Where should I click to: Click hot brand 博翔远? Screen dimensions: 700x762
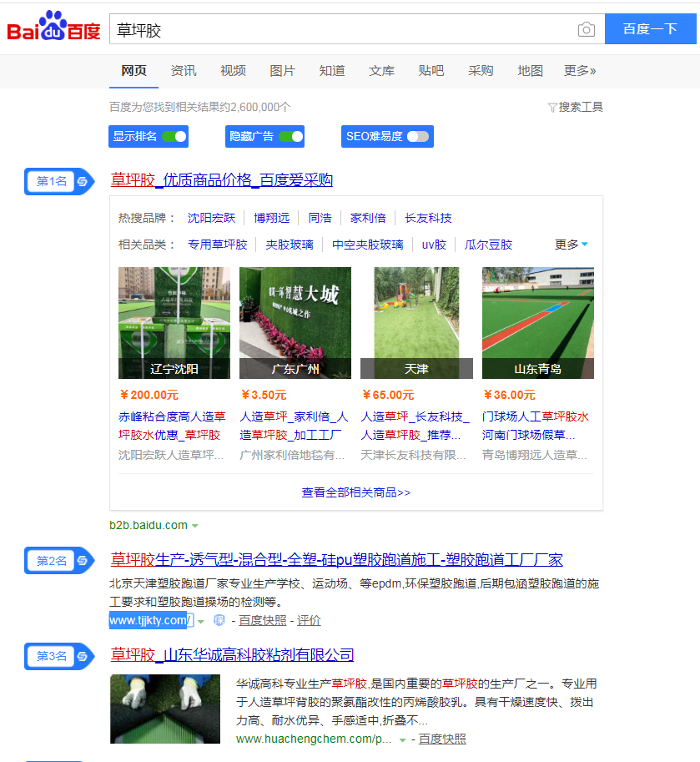(271, 218)
